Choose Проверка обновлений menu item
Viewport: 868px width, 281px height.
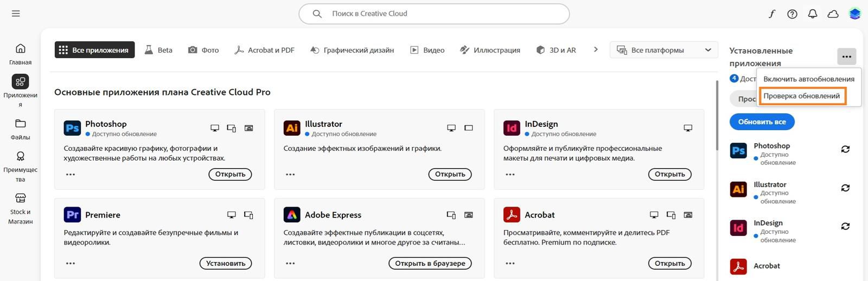(802, 96)
